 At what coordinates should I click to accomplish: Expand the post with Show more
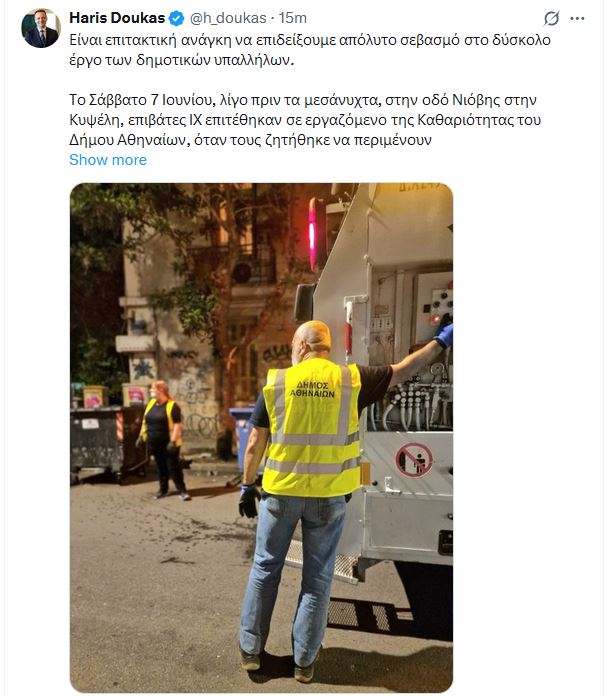point(108,160)
